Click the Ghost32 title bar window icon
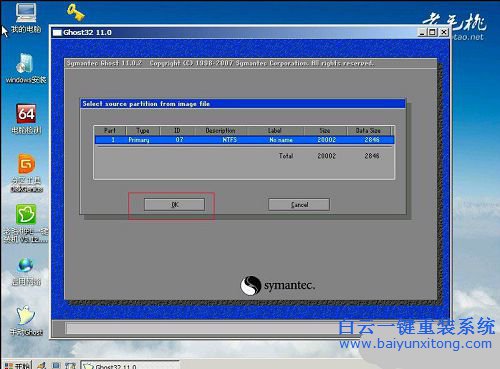 [x=57, y=32]
